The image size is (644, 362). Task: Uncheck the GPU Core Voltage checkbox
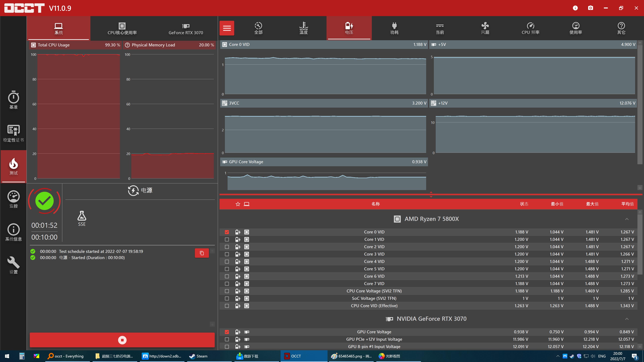click(x=227, y=332)
